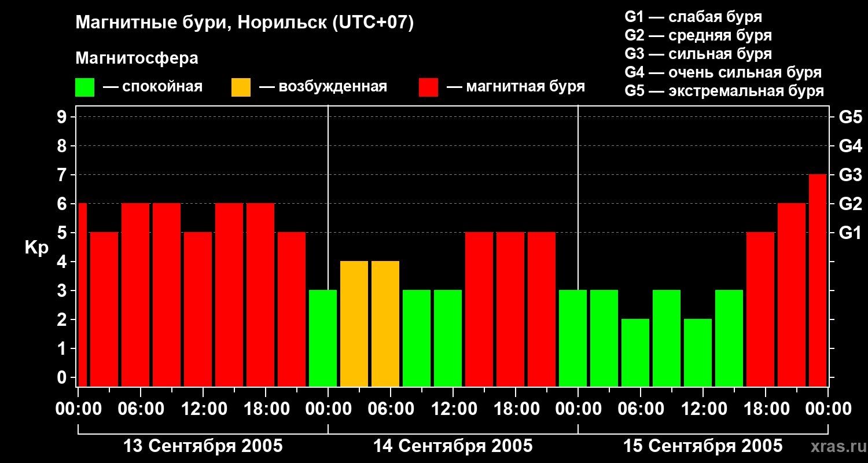This screenshot has height=463, width=868.
Task: Click the 06:00 time label under 15 Сентября
Action: pos(641,409)
